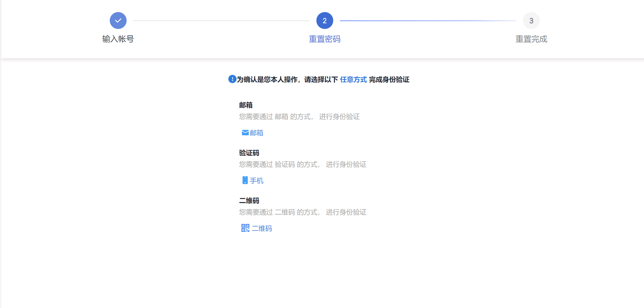
Task: Click the envelope mail icon
Action: click(x=245, y=133)
